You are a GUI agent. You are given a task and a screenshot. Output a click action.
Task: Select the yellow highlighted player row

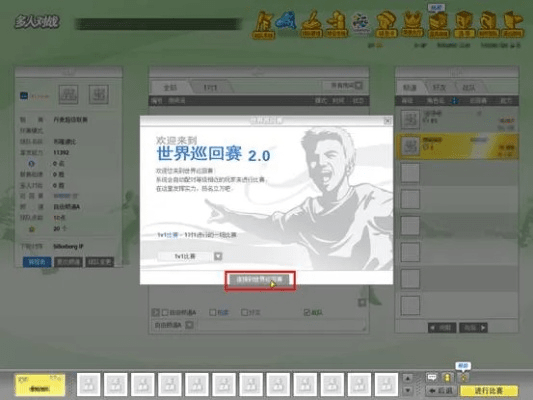tap(457, 146)
